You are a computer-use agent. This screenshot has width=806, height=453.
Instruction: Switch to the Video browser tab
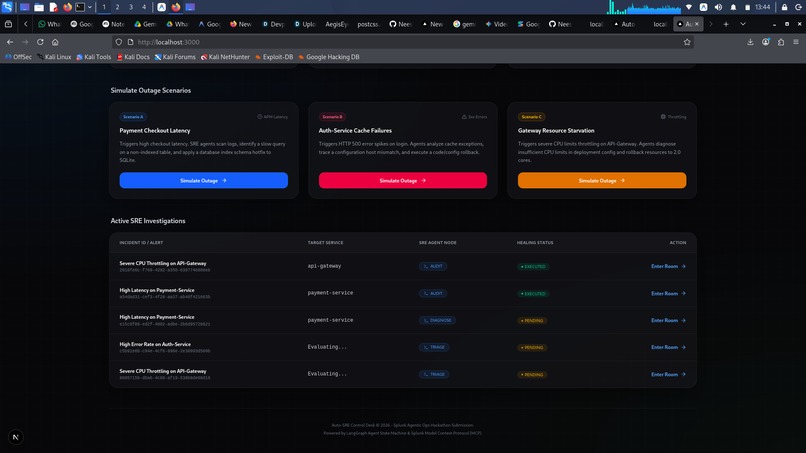pos(496,24)
